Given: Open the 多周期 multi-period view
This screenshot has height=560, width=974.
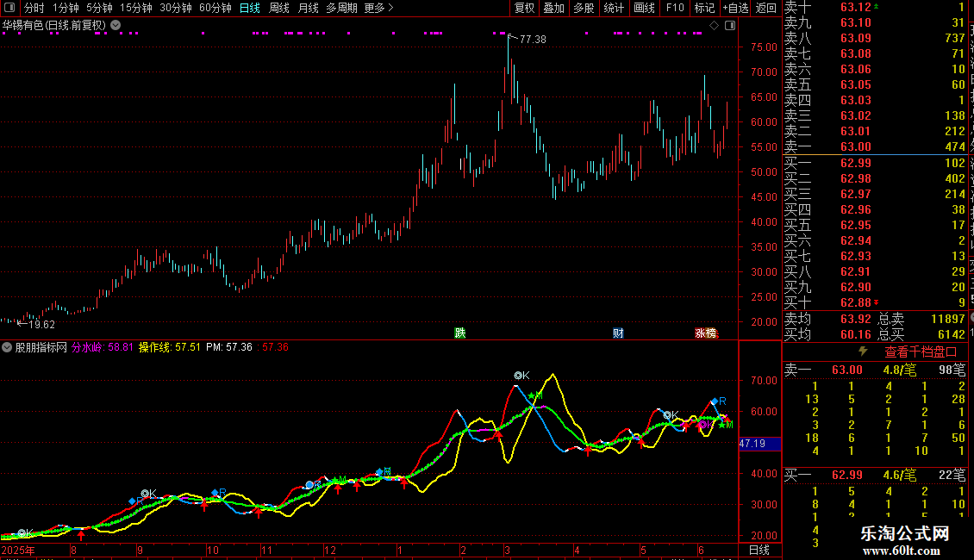Looking at the screenshot, I should (341, 8).
